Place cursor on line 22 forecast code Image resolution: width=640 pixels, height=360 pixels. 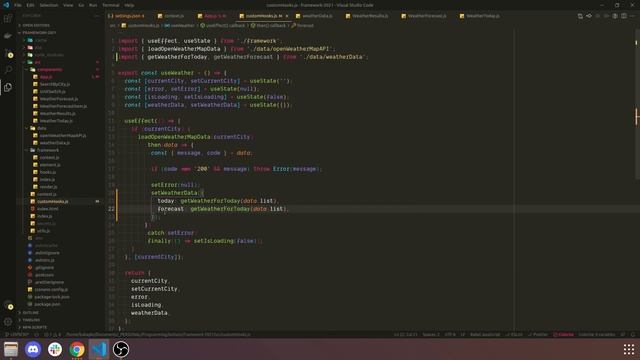coord(222,209)
